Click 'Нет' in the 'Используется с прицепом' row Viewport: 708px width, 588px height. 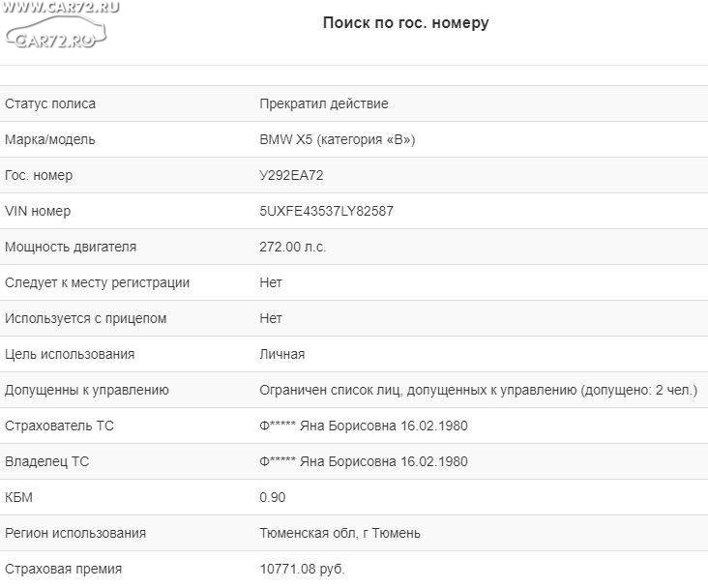coord(271,318)
